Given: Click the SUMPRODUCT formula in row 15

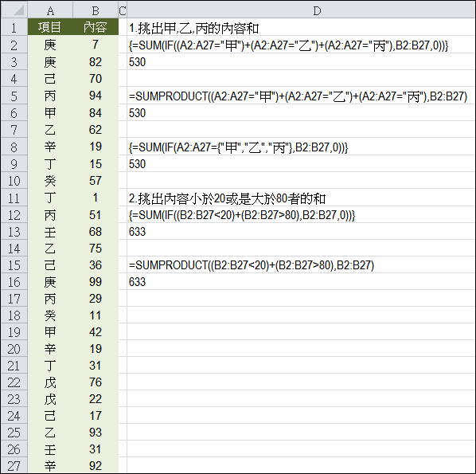Looking at the screenshot, I should (x=252, y=265).
